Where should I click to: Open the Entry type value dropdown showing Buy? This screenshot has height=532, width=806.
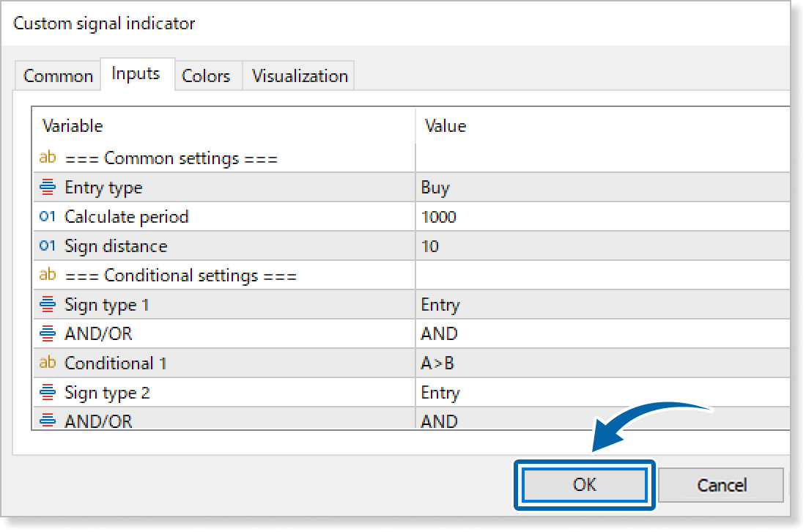pyautogui.click(x=513, y=187)
